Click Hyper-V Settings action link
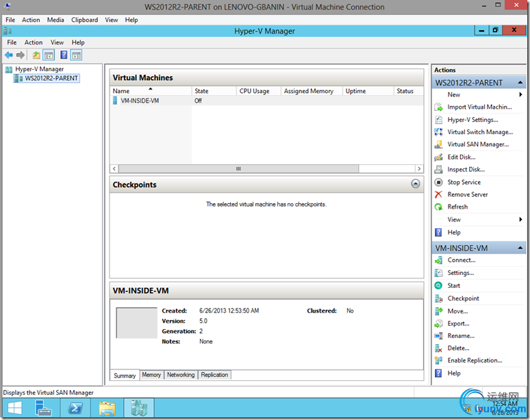Image resolution: width=530 pixels, height=420 pixels. coord(472,120)
